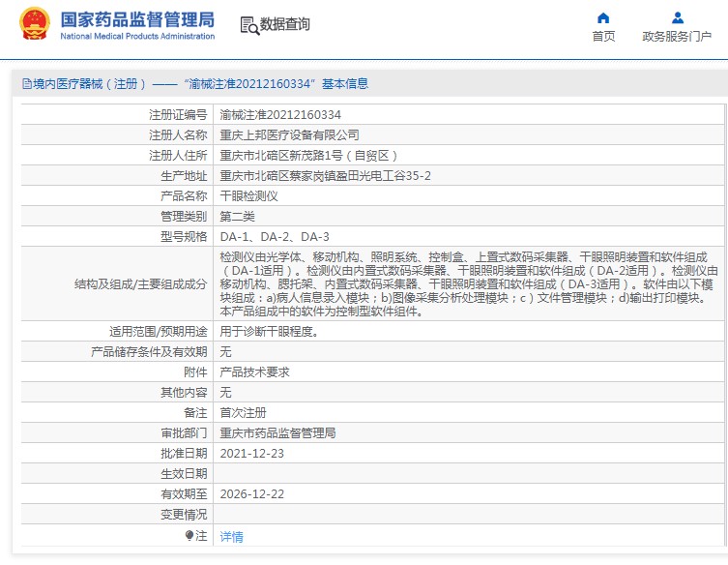Click the 备注 row label
Screen dimensions: 728x565
(x=195, y=412)
